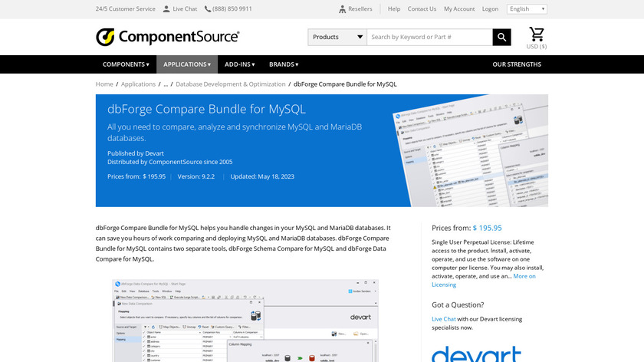
Task: Click the ComponentSource logo
Action: tap(167, 37)
